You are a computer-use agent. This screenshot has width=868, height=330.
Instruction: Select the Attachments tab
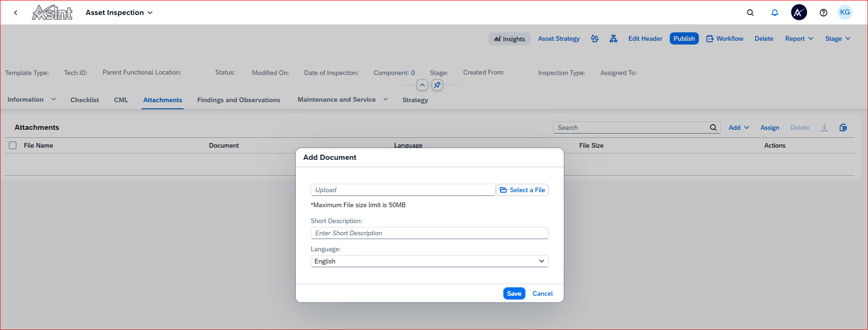[163, 100]
